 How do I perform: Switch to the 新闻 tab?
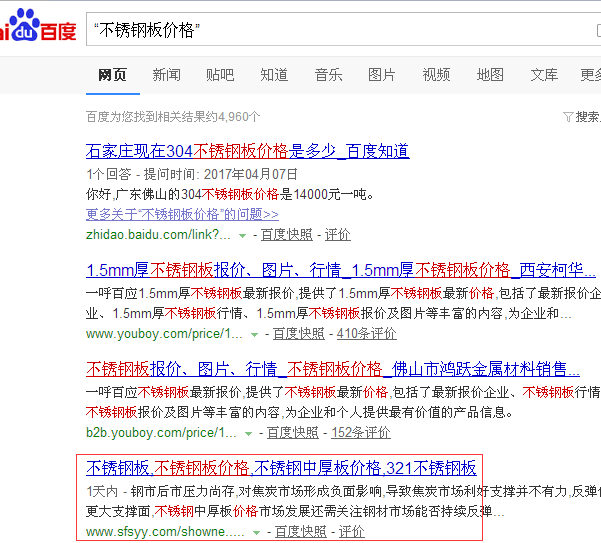(166, 75)
